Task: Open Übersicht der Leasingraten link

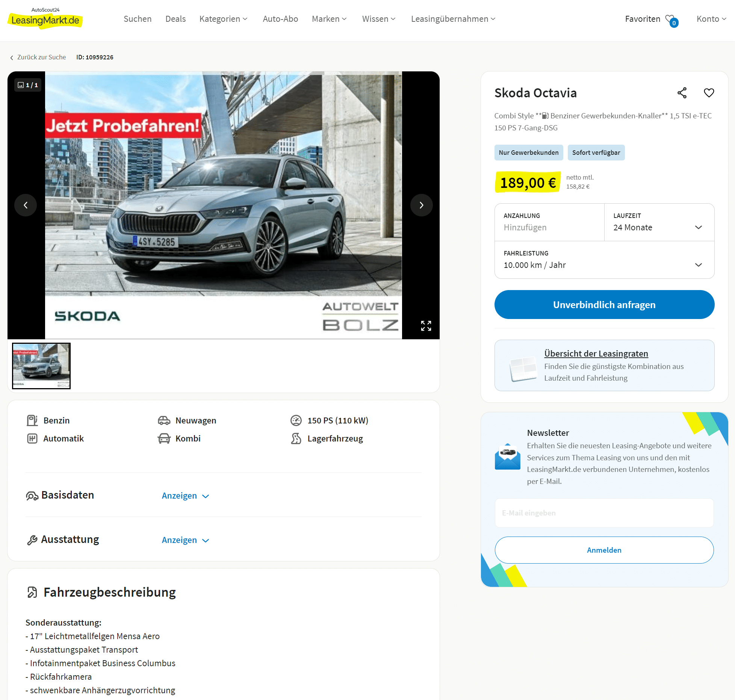Action: (596, 354)
